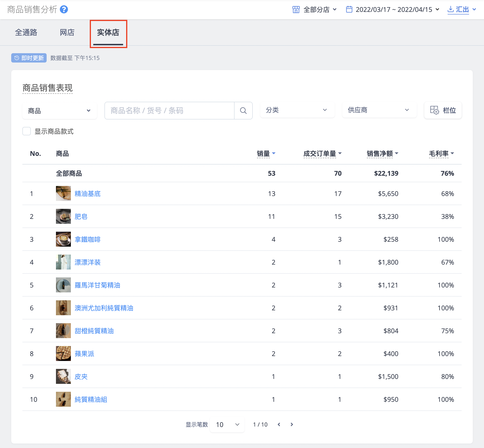Screen dimensions: 484x448
Task: Enable 显示商品款式 checkbox
Action: pos(26,131)
